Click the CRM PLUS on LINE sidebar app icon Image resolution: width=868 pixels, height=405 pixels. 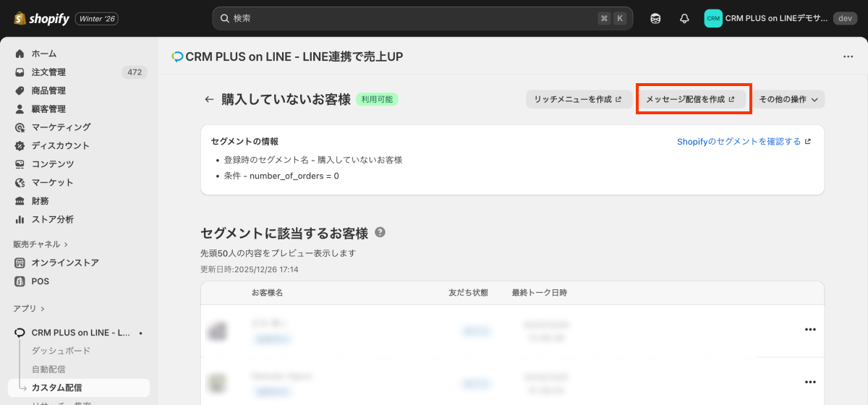pos(20,333)
